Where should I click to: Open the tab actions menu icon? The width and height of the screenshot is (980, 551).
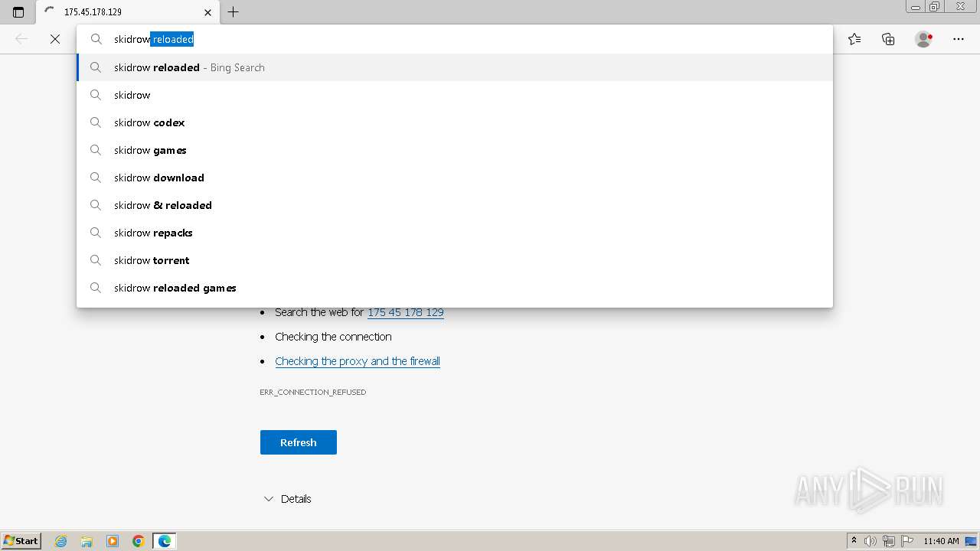tap(18, 12)
